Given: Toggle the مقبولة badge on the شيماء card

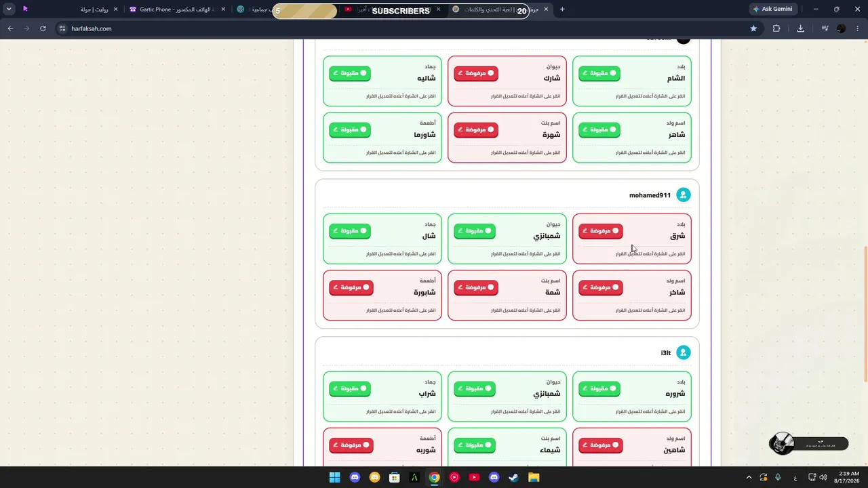Looking at the screenshot, I should point(474,445).
